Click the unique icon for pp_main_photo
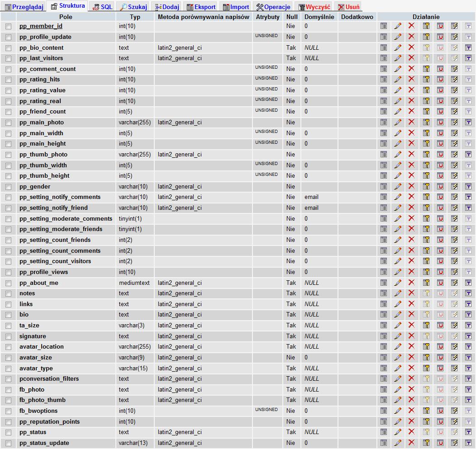The width and height of the screenshot is (476, 449). 440,122
